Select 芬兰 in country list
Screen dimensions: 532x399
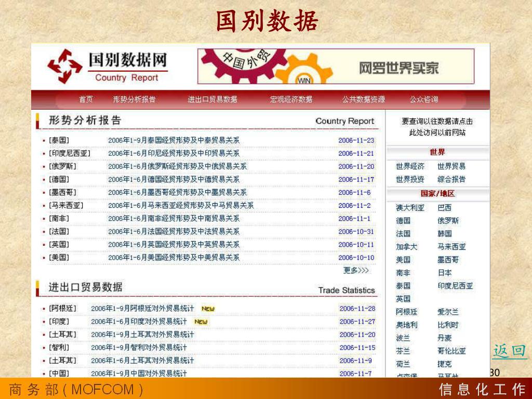point(403,351)
